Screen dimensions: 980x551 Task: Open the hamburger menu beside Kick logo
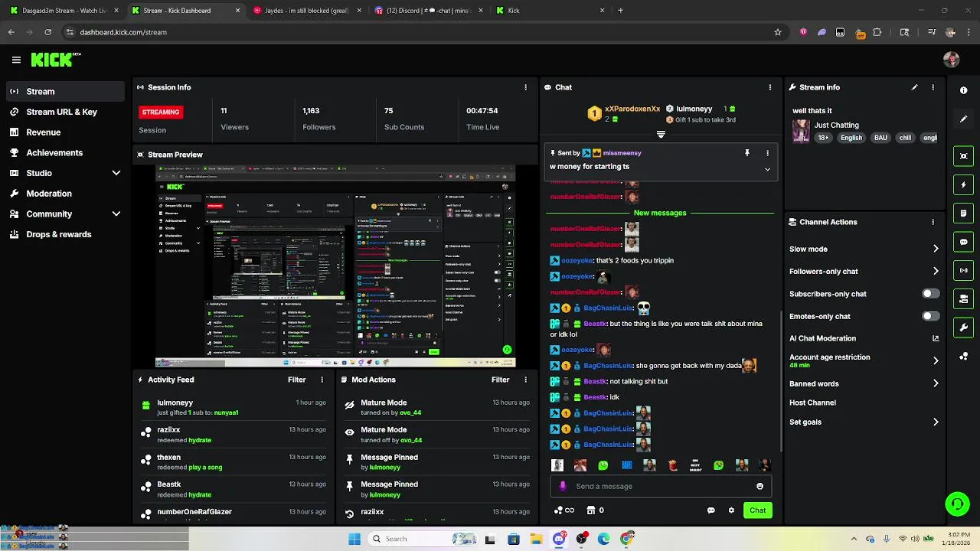pyautogui.click(x=16, y=60)
